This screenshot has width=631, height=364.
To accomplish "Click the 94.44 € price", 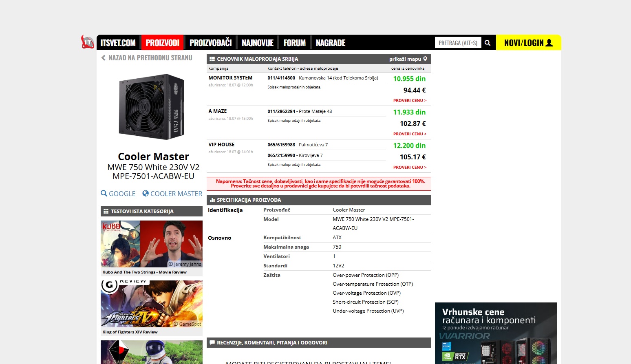I will (x=415, y=90).
